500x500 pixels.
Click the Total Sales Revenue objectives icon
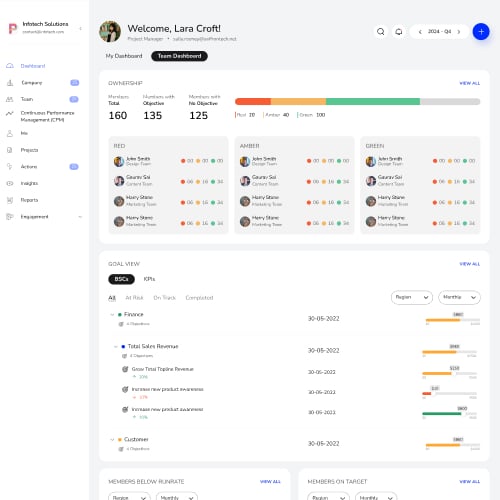coord(124,356)
